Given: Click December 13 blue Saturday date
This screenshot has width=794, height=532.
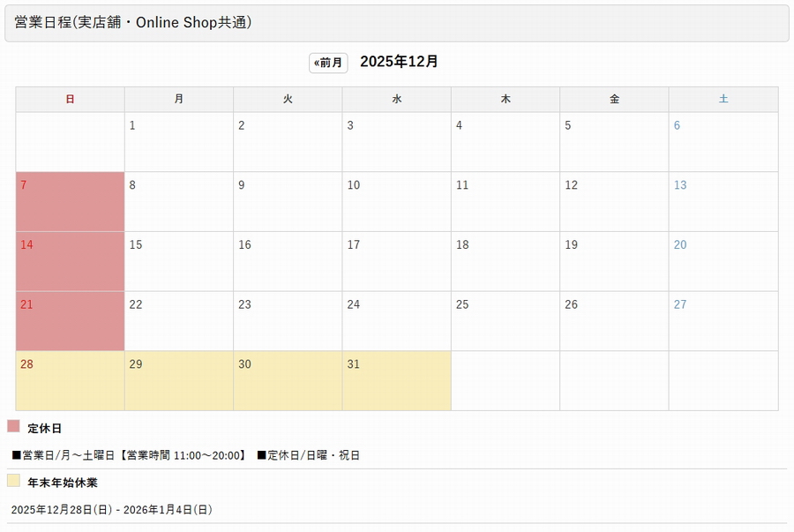Looking at the screenshot, I should click(x=679, y=185).
